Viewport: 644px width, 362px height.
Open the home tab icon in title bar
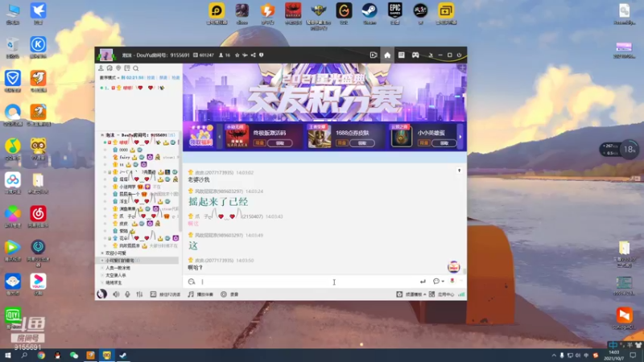tap(387, 55)
